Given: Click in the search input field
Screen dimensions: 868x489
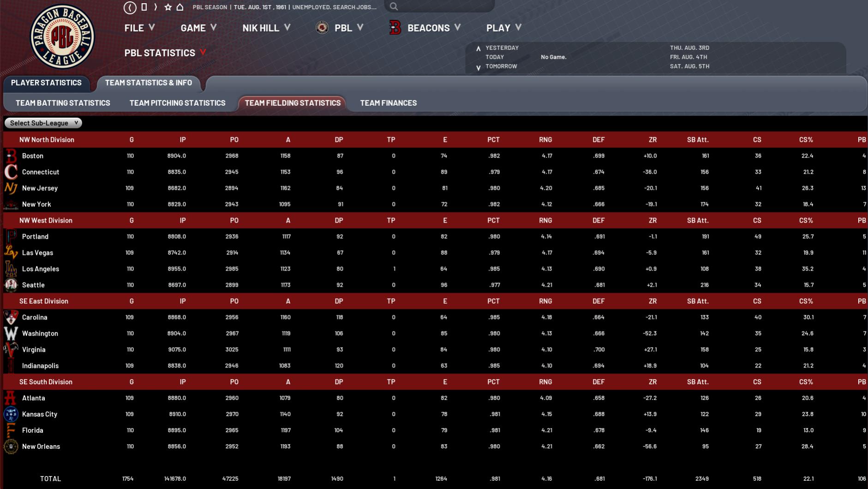Looking at the screenshot, I should pos(443,6).
